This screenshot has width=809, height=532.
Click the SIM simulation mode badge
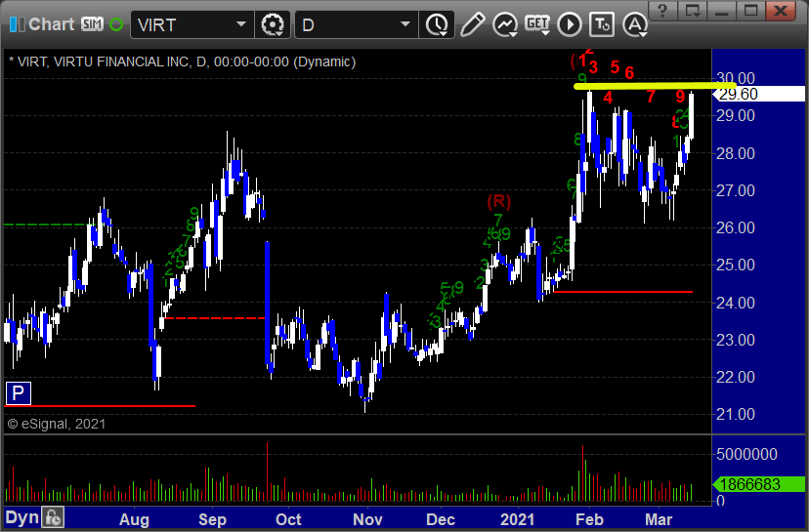[93, 24]
